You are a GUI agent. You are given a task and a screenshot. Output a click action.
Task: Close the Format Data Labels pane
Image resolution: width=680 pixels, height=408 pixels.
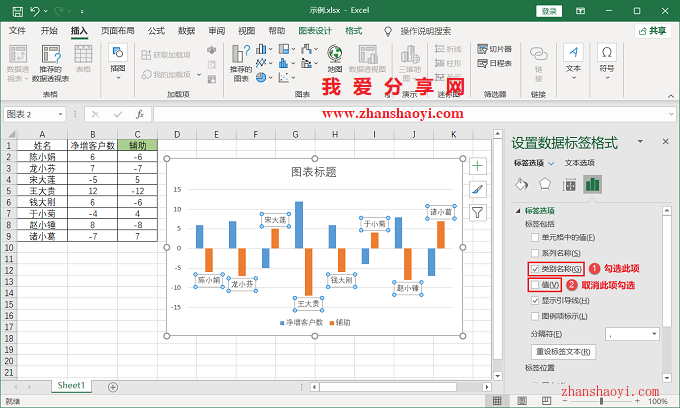tap(666, 141)
